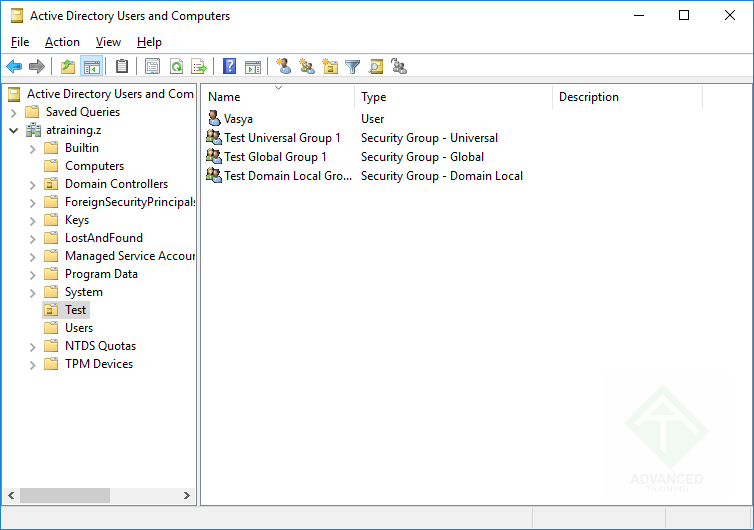Create a new group with toolbar icon
Viewport: 754px width, 530px height.
307,67
